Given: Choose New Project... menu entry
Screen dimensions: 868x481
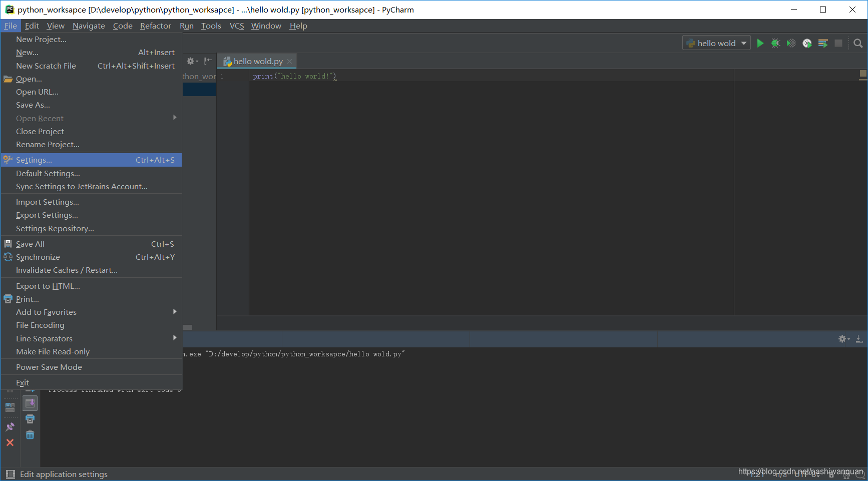Looking at the screenshot, I should 91,39.
